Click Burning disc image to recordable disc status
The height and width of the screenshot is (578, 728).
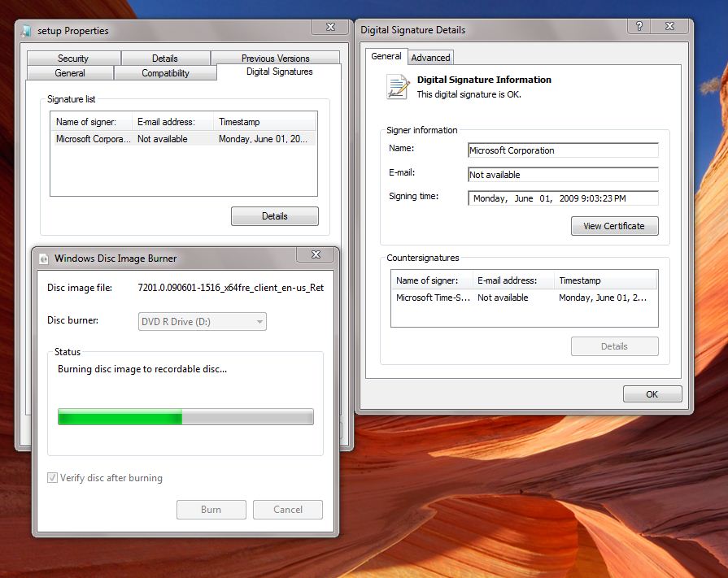(142, 369)
